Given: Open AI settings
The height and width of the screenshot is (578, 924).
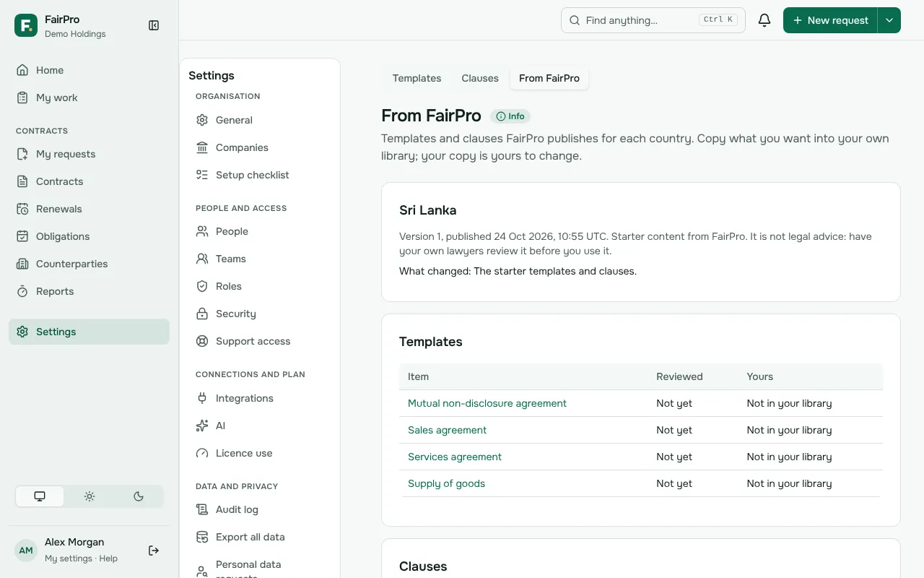Looking at the screenshot, I should pyautogui.click(x=260, y=426).
